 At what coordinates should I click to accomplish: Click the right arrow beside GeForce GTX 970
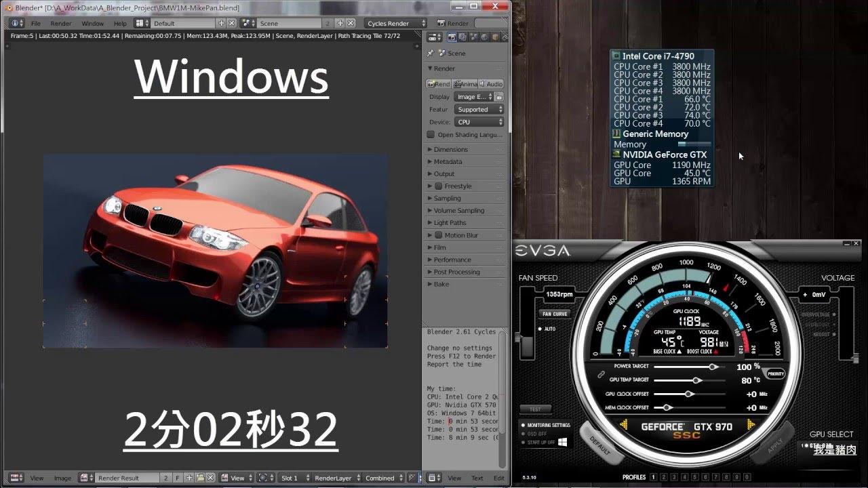[x=751, y=424]
